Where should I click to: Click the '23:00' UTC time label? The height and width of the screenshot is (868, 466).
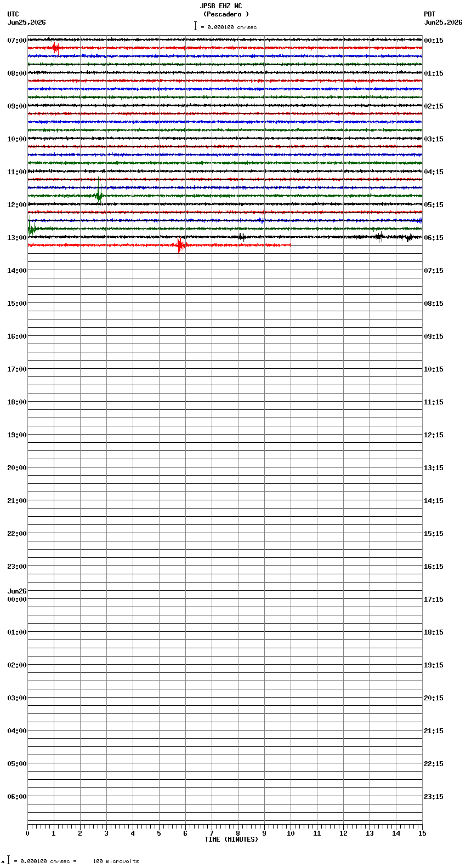pyautogui.click(x=17, y=567)
